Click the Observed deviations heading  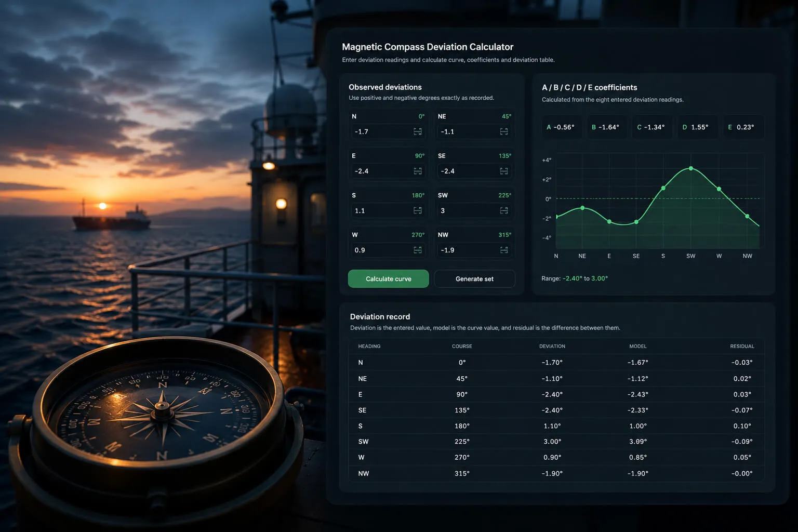[385, 87]
